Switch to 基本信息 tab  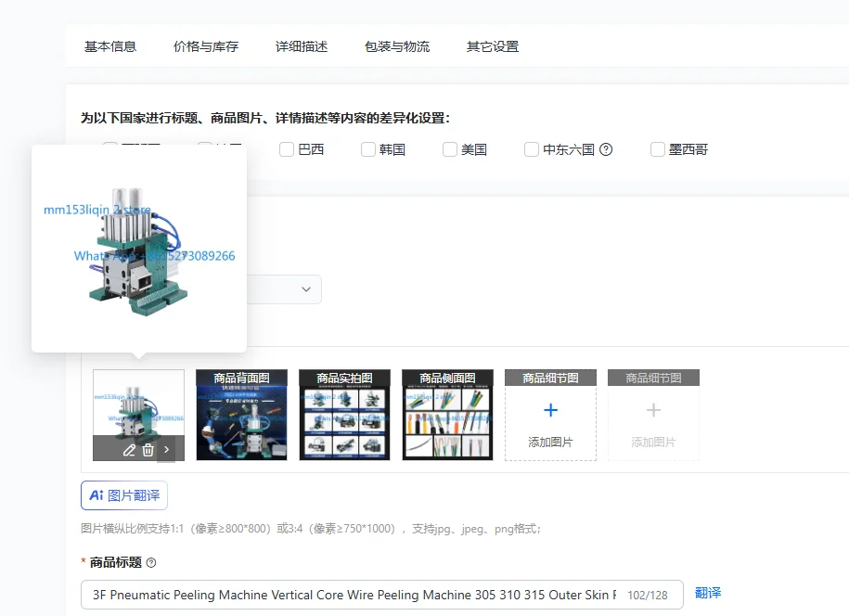click(110, 46)
